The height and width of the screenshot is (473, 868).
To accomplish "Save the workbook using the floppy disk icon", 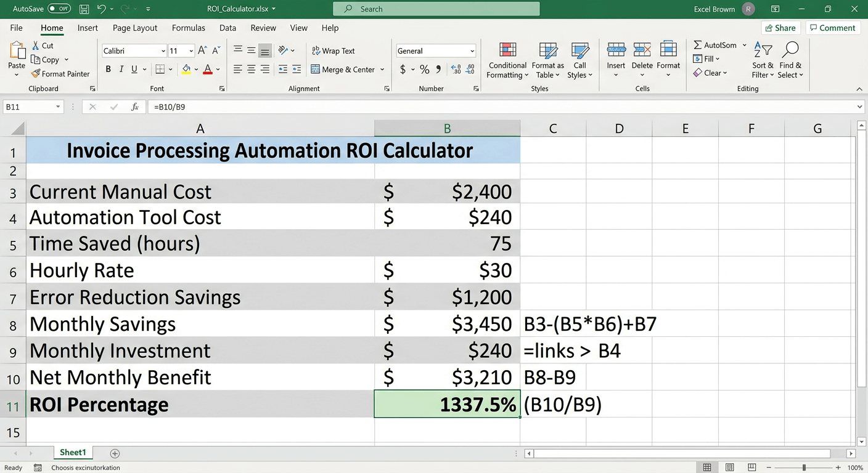I will [84, 9].
